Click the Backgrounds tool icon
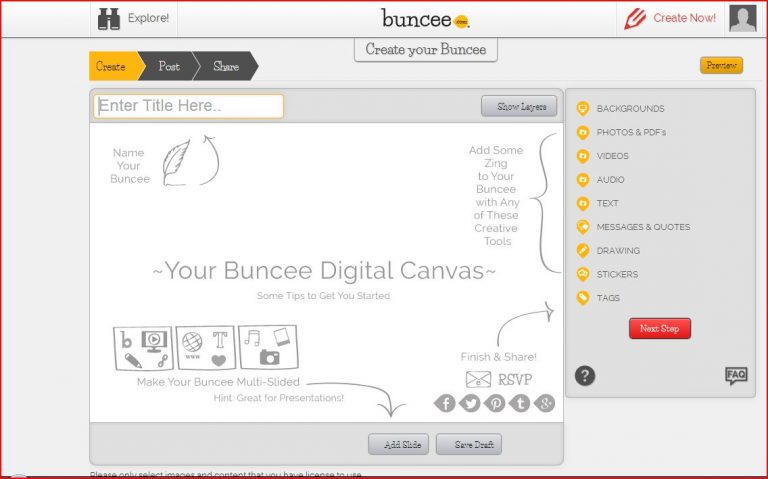The image size is (768, 479). pos(582,108)
